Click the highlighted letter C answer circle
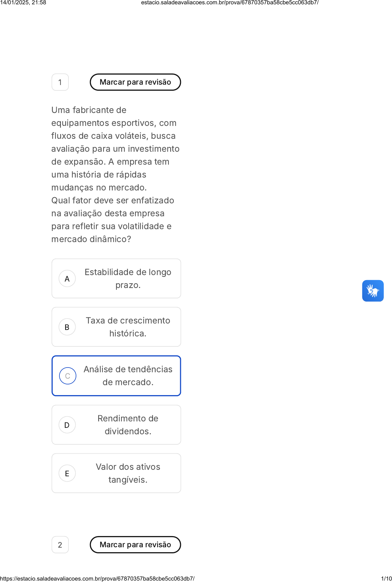This screenshot has width=392, height=582. click(x=67, y=376)
